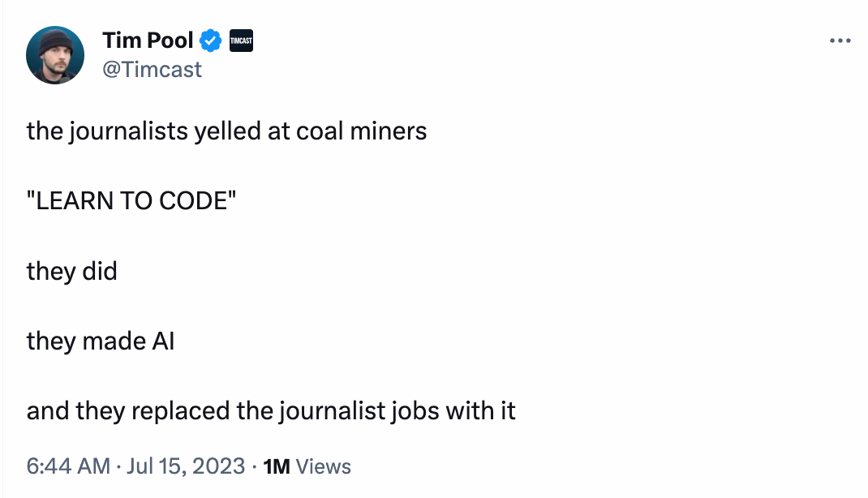
Task: Open the @Timcast handle link
Action: [x=153, y=70]
